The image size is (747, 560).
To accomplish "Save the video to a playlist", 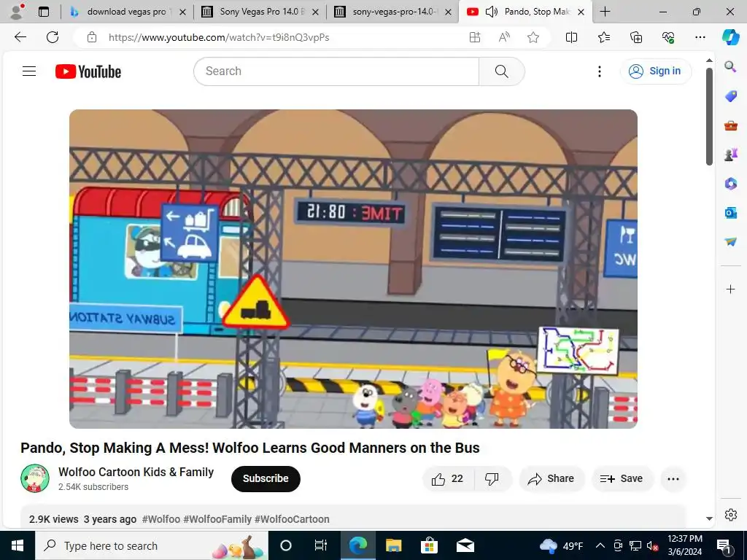I will (x=622, y=479).
